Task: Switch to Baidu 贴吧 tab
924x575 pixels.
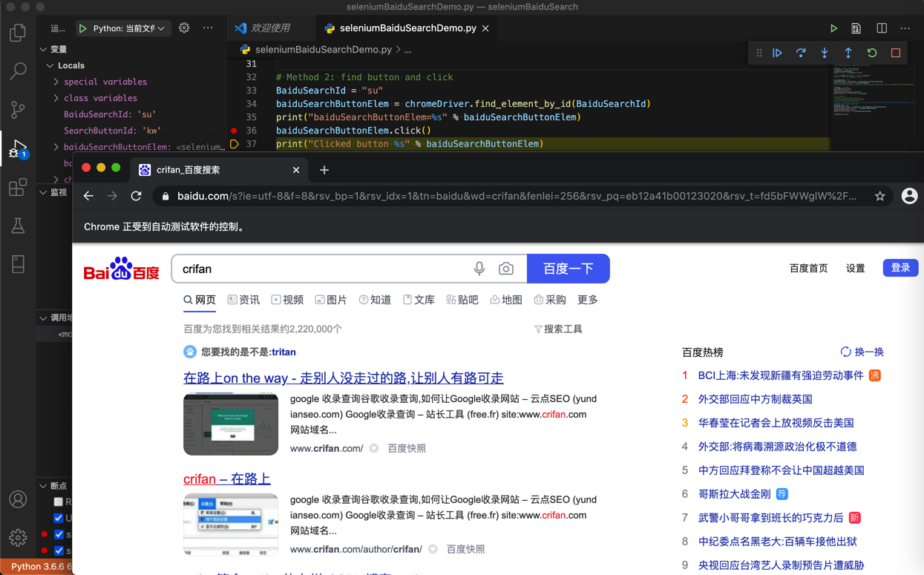Action: (462, 300)
